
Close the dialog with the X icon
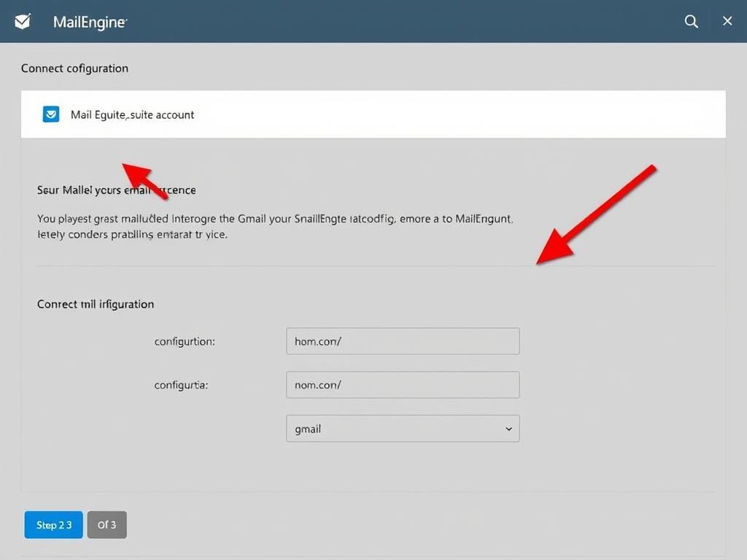(727, 22)
